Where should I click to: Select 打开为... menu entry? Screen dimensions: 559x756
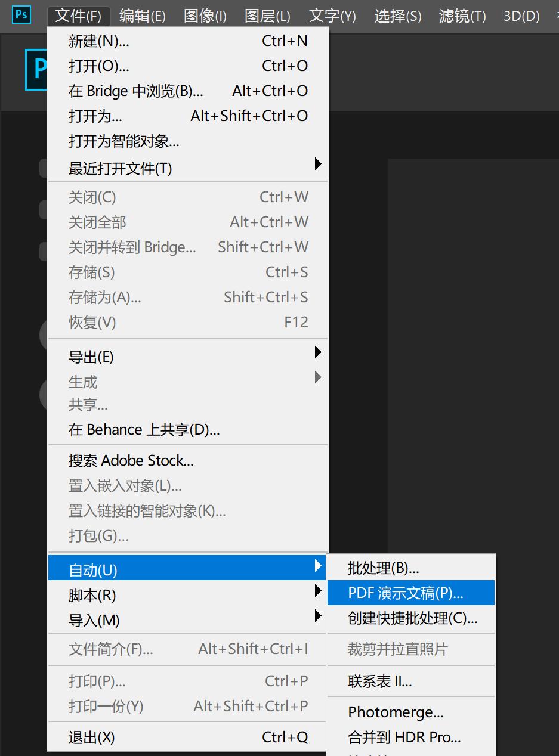pyautogui.click(x=188, y=116)
